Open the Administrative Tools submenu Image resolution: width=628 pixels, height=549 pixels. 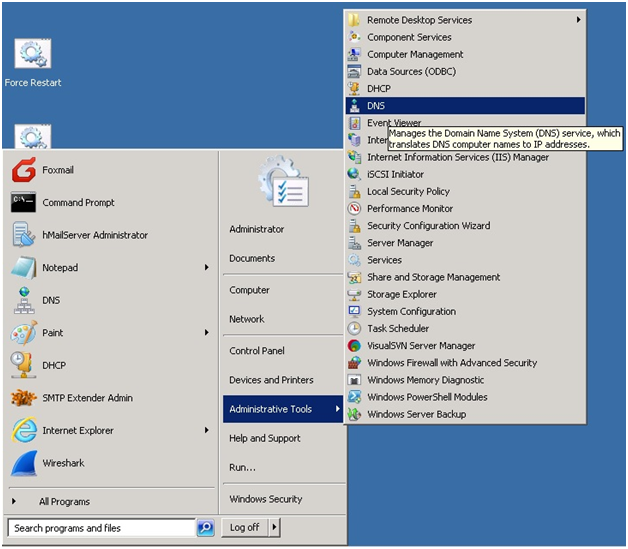click(x=283, y=409)
